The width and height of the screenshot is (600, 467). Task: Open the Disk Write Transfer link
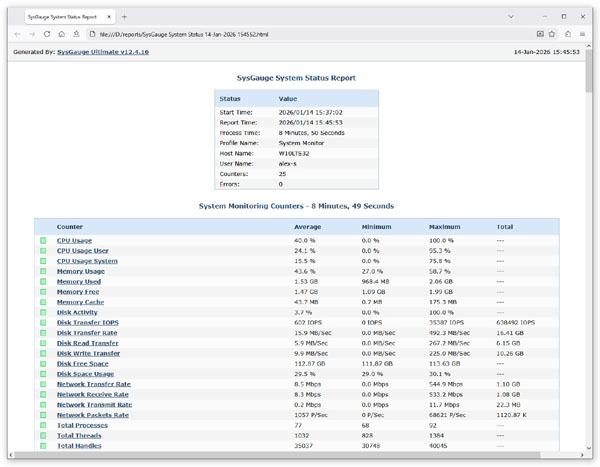(88, 354)
